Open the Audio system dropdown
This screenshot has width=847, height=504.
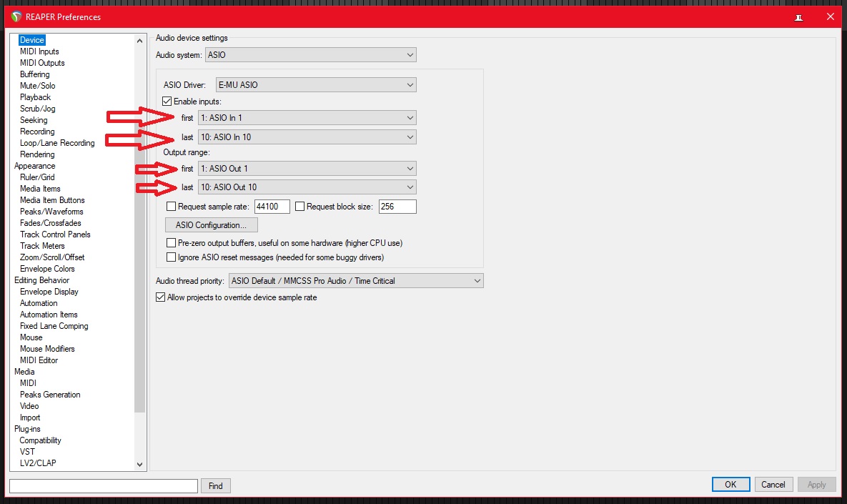point(311,54)
